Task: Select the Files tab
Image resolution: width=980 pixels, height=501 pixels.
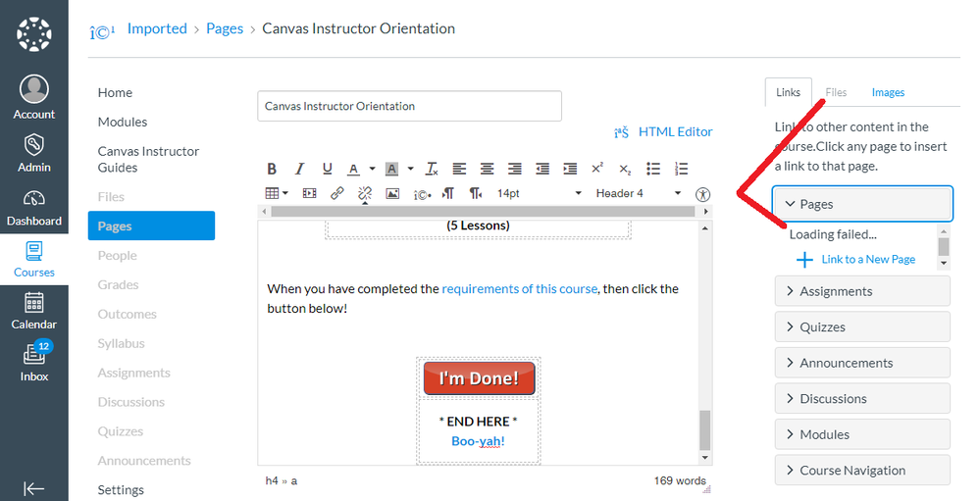Action: pyautogui.click(x=836, y=92)
